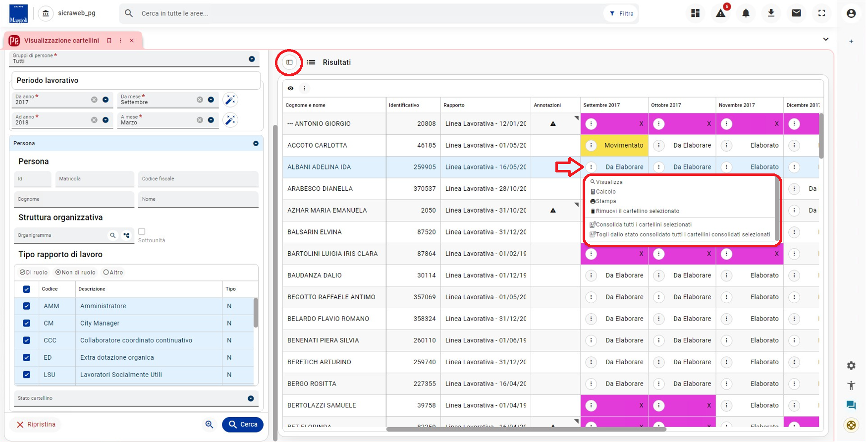The image size is (868, 442).
Task: Open the alerts triangle with red badge
Action: [x=721, y=13]
